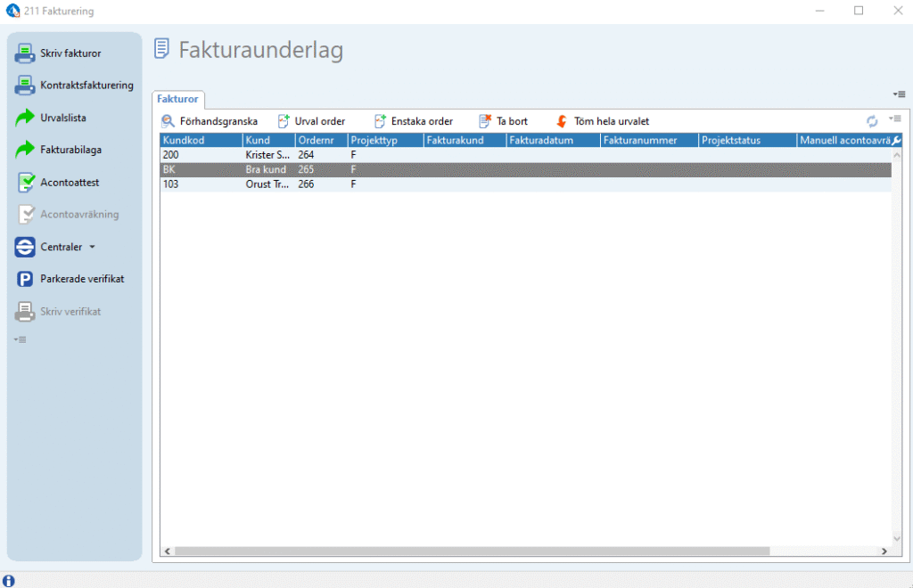
Task: Switch to the Fakturor tab
Action: tap(178, 99)
